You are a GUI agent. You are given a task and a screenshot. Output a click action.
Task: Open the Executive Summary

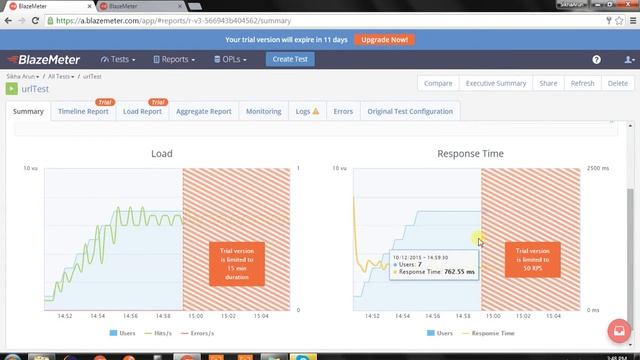[496, 83]
